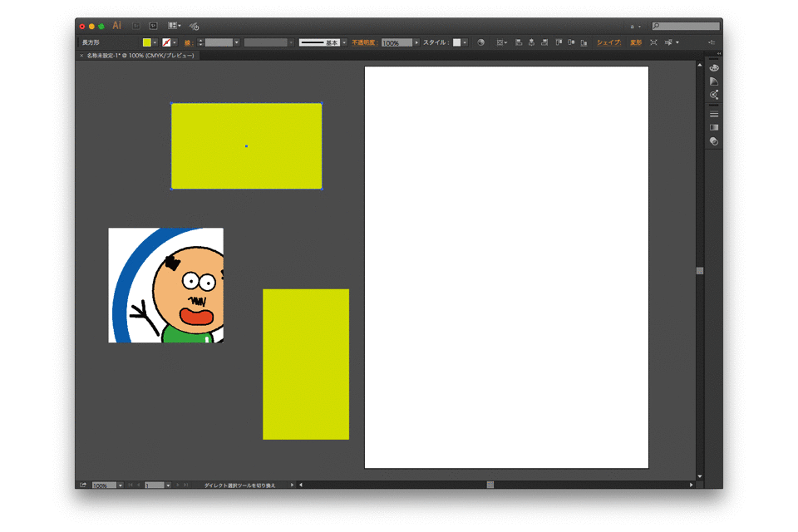Open the Color panel in the right dock
Viewport: 798px width, 532px height.
713,68
